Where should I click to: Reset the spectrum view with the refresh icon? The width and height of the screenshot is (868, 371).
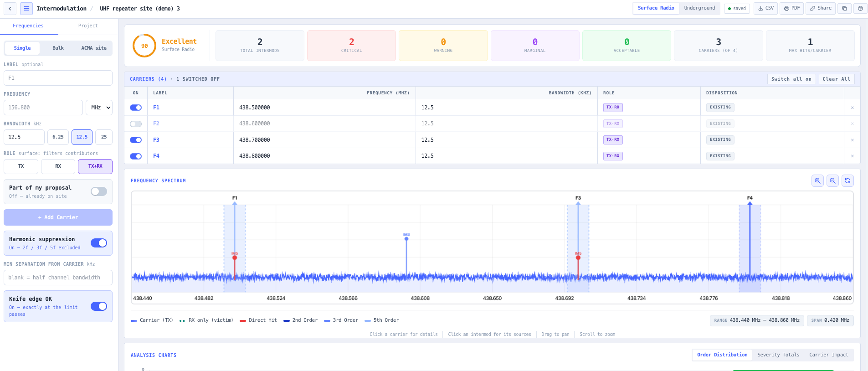(847, 181)
